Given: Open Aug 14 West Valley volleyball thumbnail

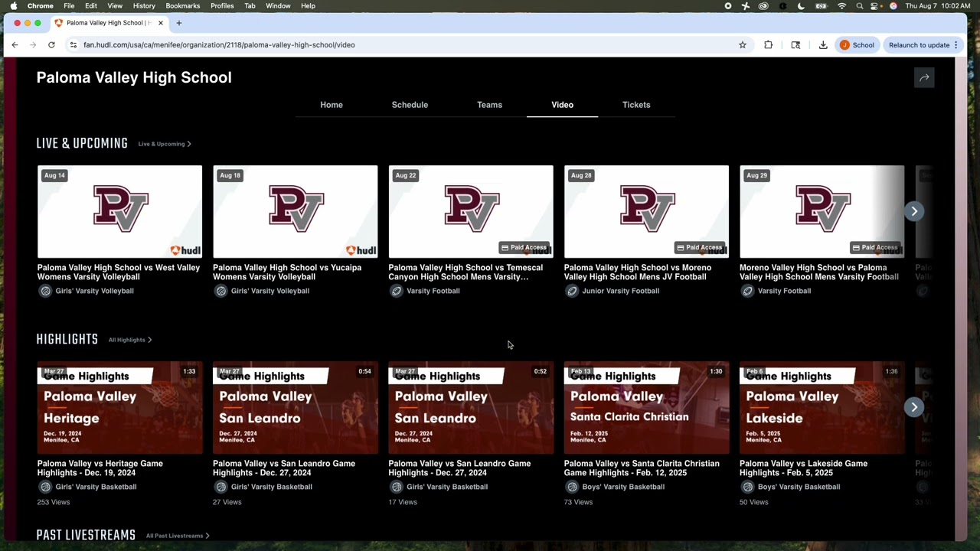Looking at the screenshot, I should [x=120, y=211].
